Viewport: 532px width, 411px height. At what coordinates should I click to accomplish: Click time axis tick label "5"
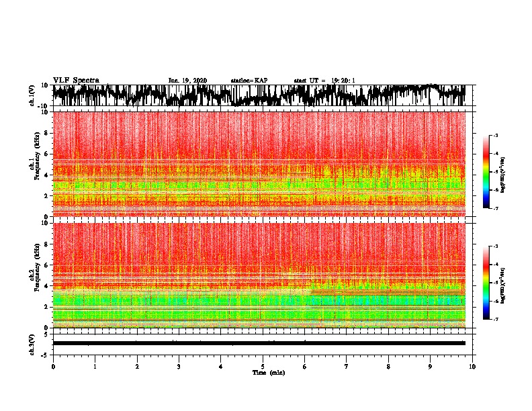[263, 367]
